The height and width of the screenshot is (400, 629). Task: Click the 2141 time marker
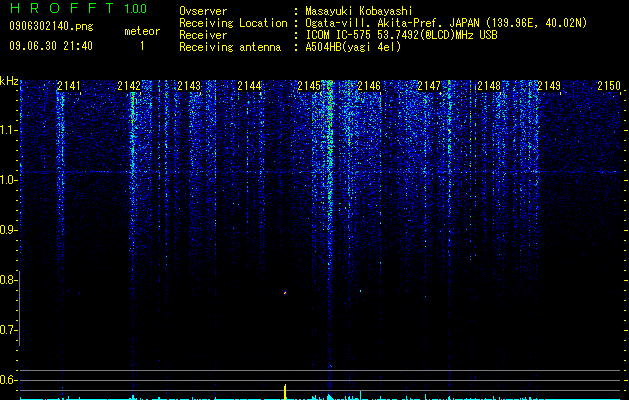pos(69,86)
